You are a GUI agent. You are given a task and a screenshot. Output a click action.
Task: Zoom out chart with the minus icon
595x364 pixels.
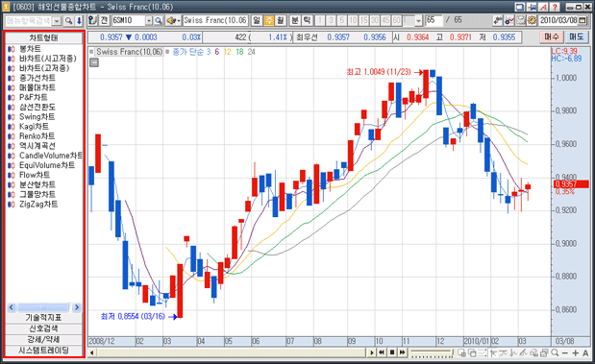(565, 353)
